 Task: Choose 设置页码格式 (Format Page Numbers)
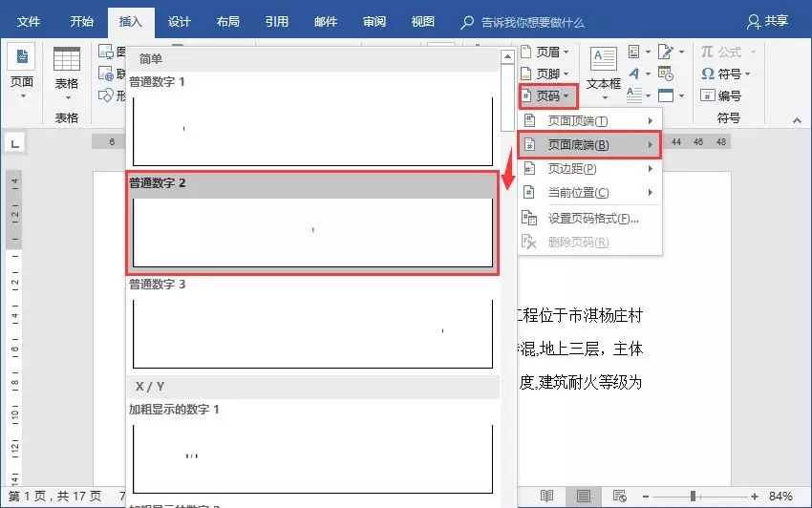[589, 218]
